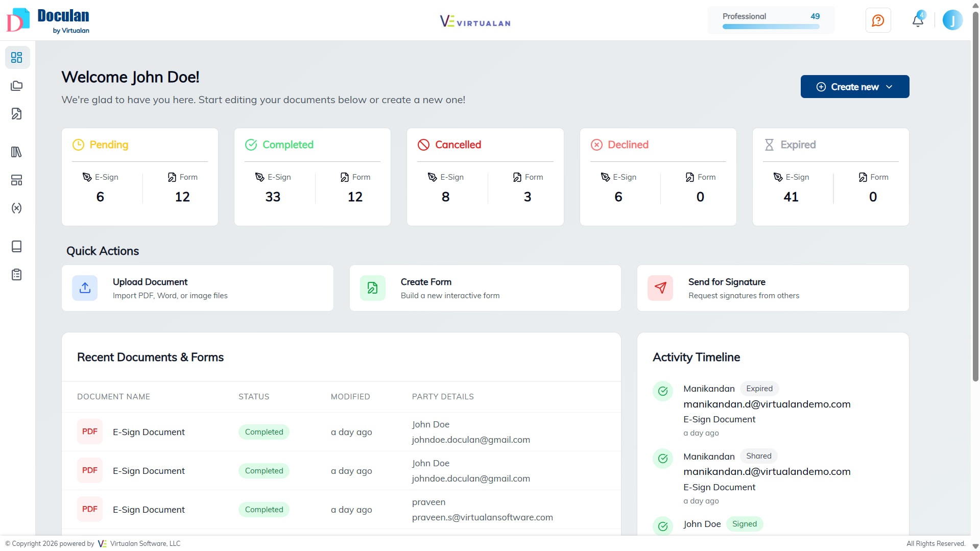Viewport: 980px width, 551px height.
Task: Open Send for Signature quick action
Action: tap(773, 288)
